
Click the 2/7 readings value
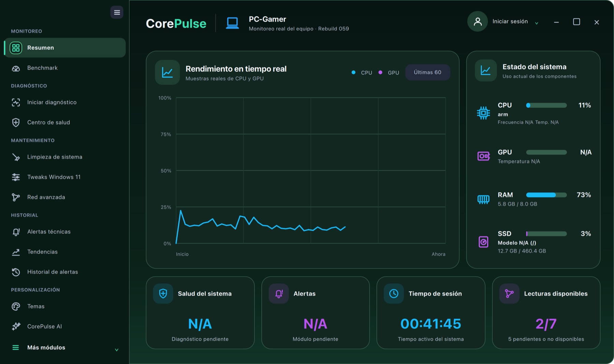546,324
